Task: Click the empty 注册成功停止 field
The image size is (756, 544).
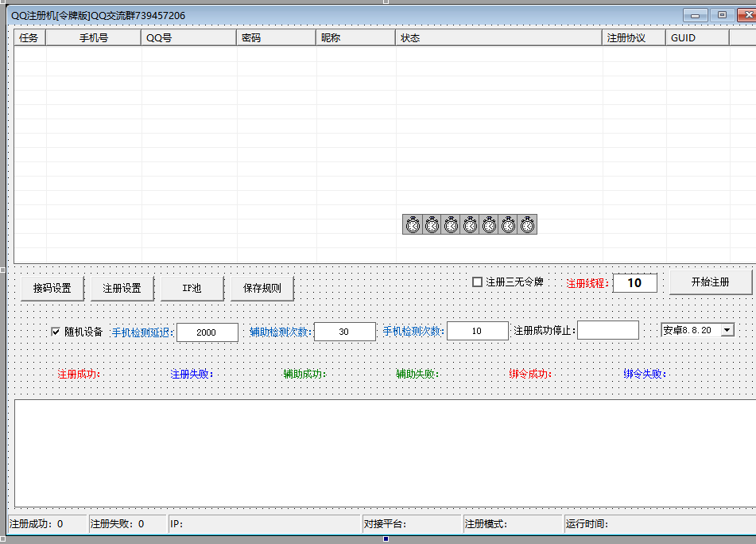Action: click(607, 330)
